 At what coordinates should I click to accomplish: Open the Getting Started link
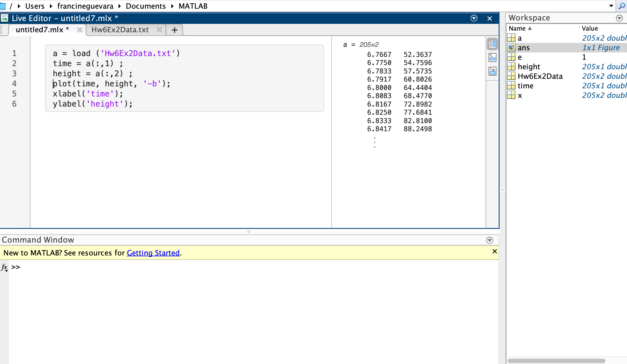coord(153,253)
